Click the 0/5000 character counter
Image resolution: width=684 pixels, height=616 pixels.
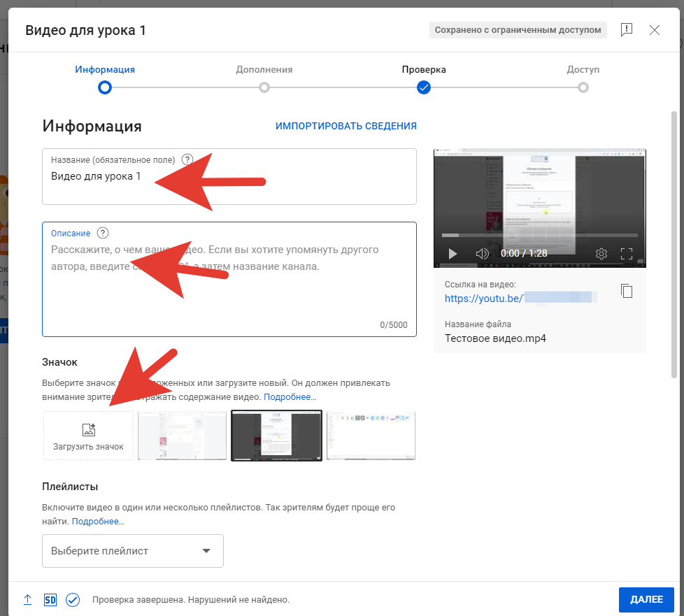[394, 325]
